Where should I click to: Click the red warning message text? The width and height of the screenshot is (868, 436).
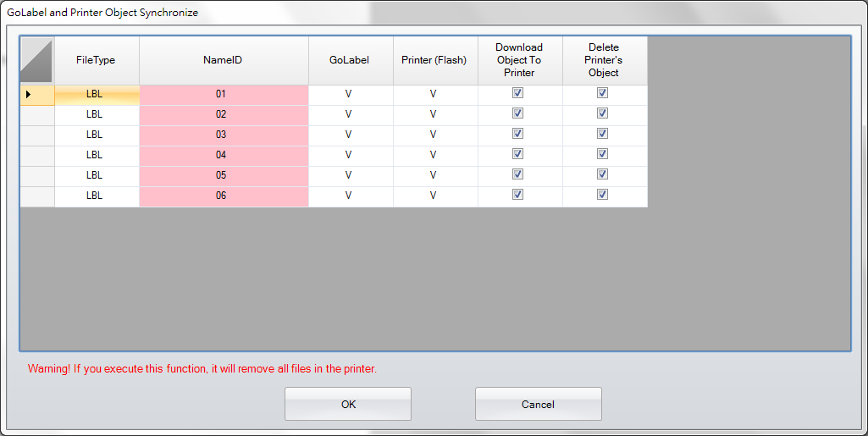[202, 368]
